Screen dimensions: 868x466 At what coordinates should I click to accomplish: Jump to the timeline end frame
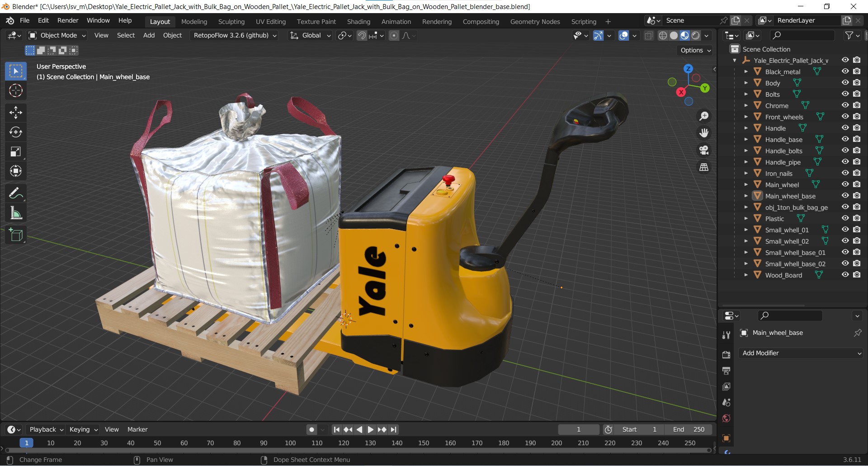pos(393,429)
